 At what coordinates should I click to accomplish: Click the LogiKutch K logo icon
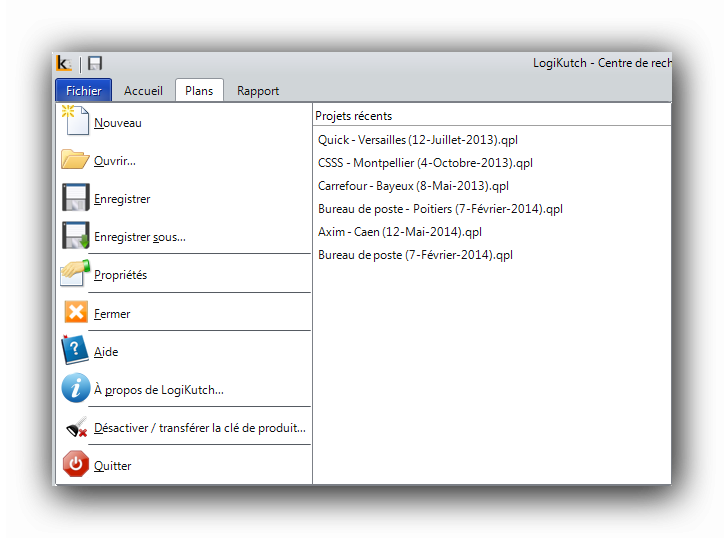[x=64, y=63]
